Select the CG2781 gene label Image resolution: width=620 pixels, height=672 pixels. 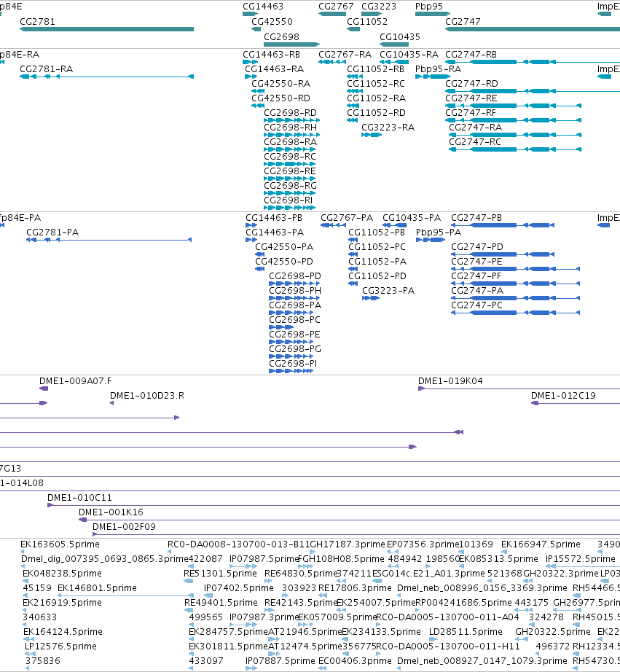click(37, 21)
